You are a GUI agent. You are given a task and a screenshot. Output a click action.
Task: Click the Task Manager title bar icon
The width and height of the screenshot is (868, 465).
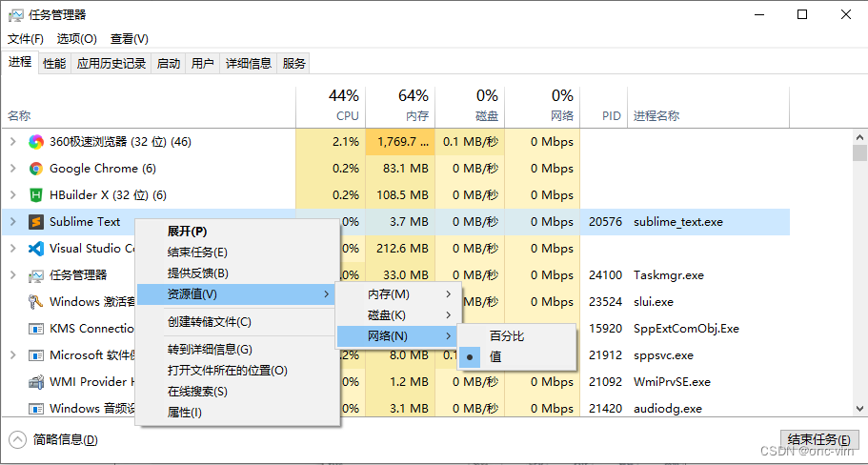pos(15,15)
